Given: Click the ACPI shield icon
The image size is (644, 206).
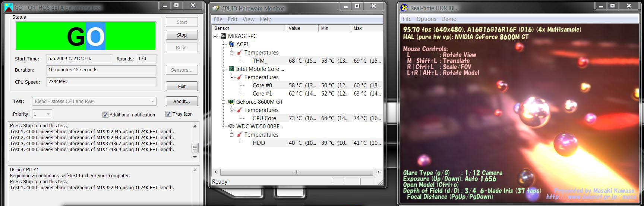Looking at the screenshot, I should [x=231, y=44].
